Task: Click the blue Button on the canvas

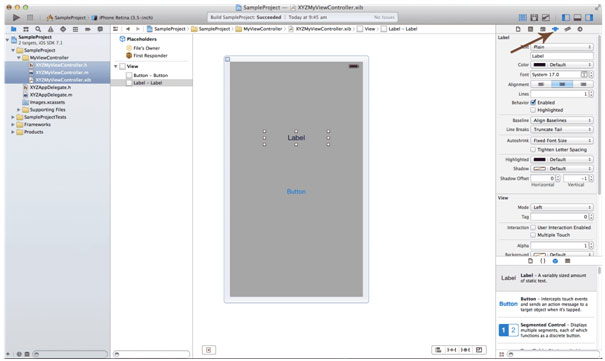Action: click(296, 191)
